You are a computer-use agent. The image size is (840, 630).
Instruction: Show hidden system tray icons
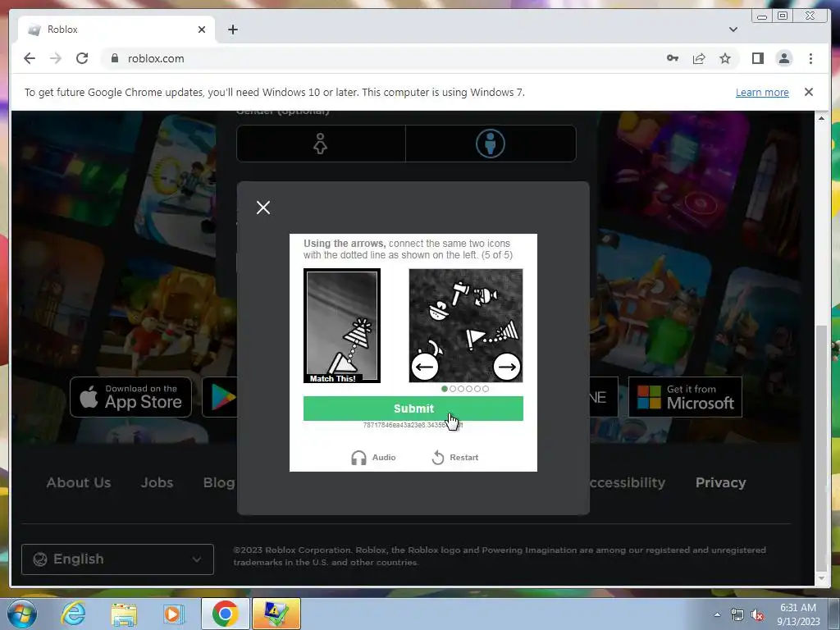coord(717,614)
